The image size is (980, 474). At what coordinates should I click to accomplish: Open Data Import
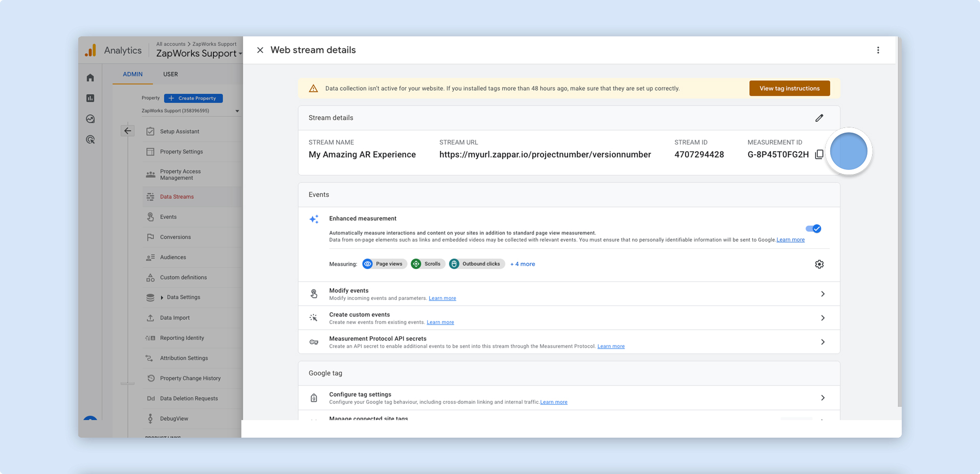pyautogui.click(x=174, y=318)
